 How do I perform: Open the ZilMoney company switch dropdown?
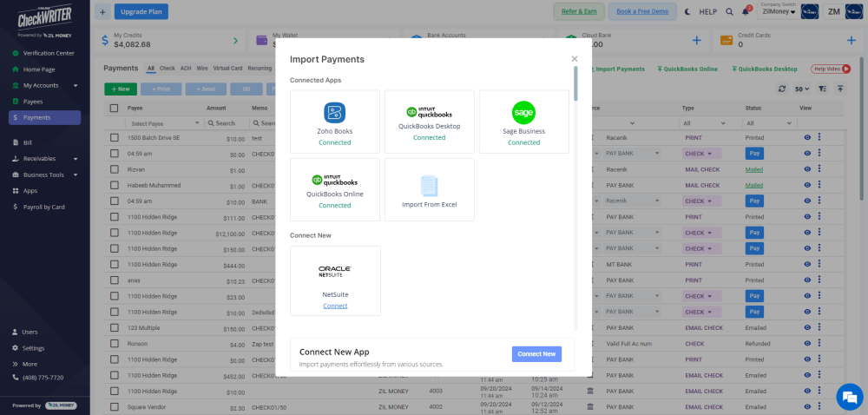(x=779, y=11)
